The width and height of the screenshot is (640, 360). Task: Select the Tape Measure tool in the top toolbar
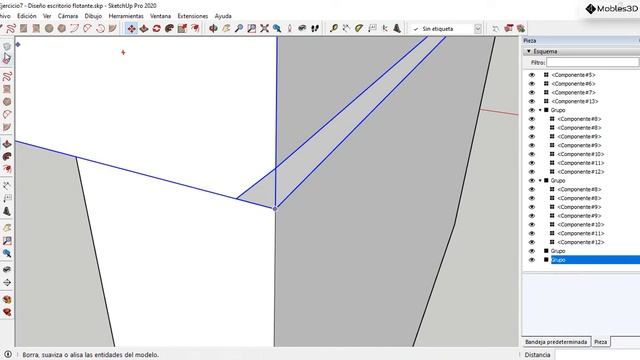333,29
